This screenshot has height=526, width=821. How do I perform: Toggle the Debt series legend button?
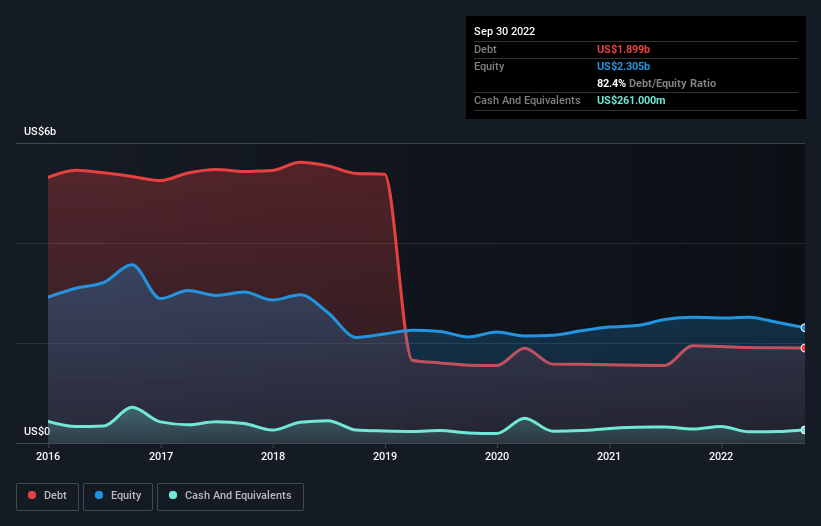47,496
